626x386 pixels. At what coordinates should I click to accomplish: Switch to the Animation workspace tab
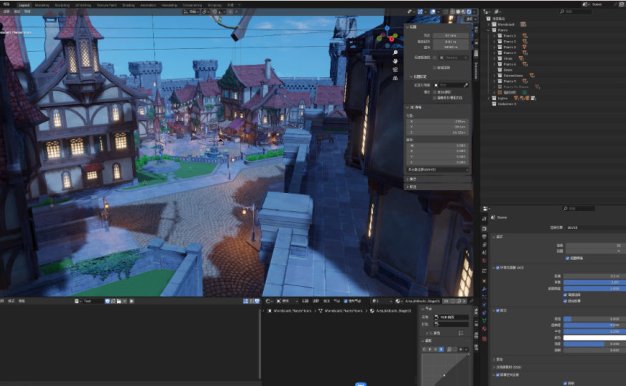pos(148,5)
